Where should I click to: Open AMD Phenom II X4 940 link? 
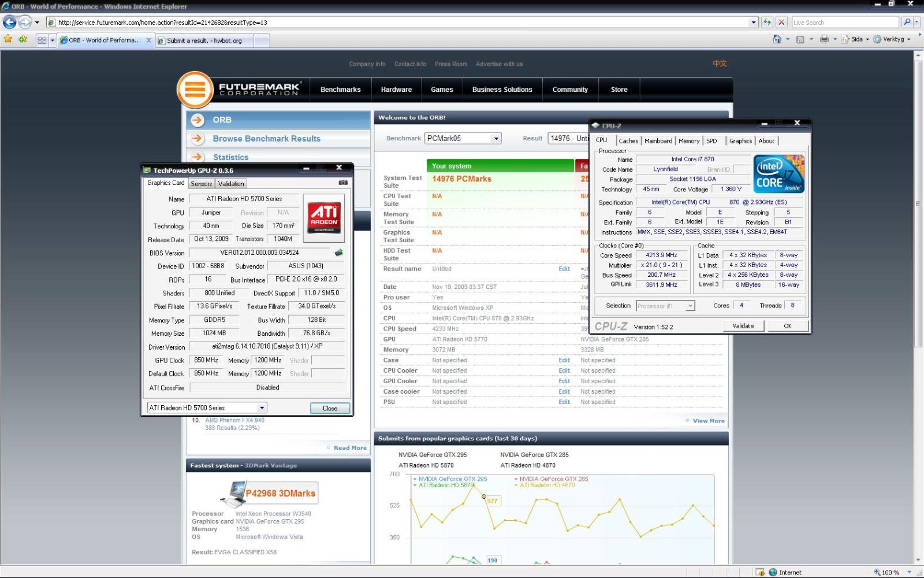pos(234,420)
